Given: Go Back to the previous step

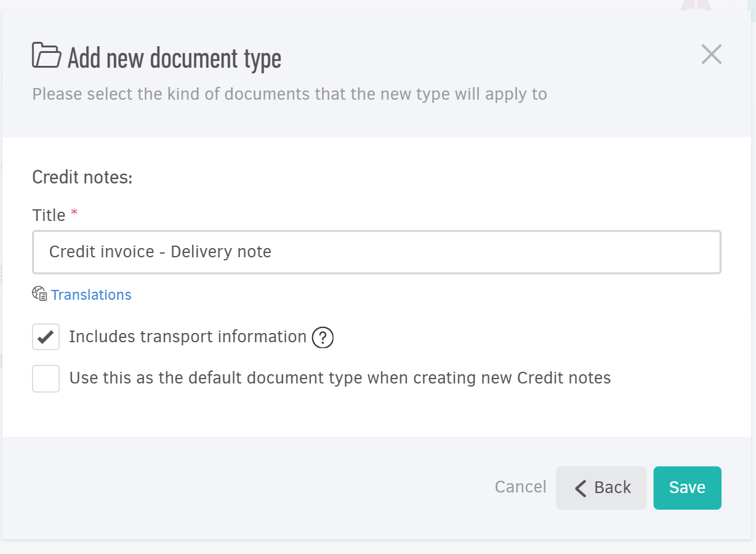Looking at the screenshot, I should pyautogui.click(x=601, y=488).
